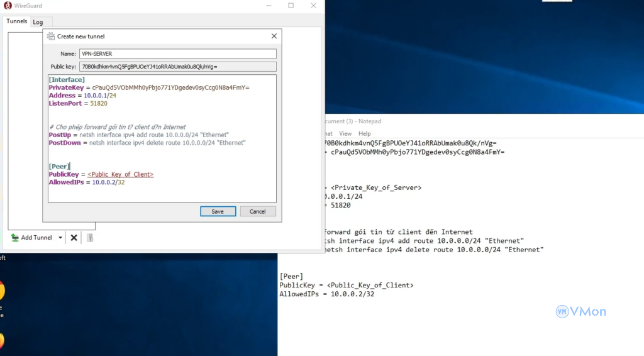Screen dimensions: 644x356
Task: Click the WireGuard logo in title bar
Action: pyautogui.click(x=8, y=6)
